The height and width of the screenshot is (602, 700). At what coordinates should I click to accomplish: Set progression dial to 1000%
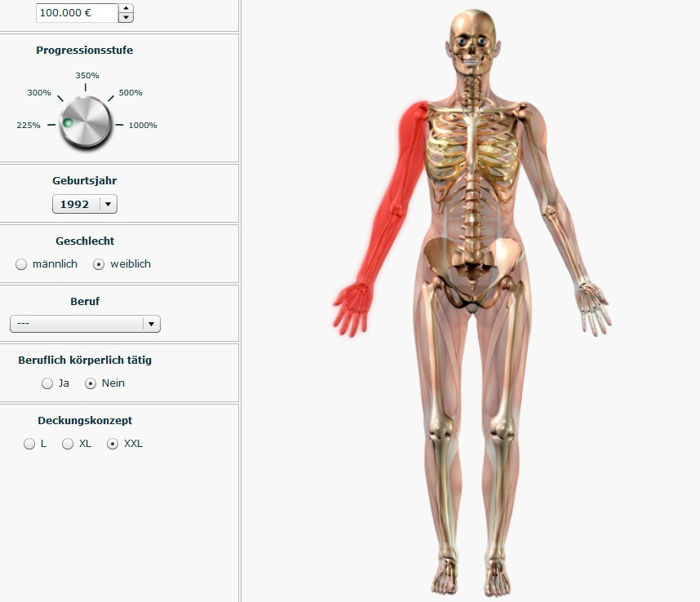(143, 126)
